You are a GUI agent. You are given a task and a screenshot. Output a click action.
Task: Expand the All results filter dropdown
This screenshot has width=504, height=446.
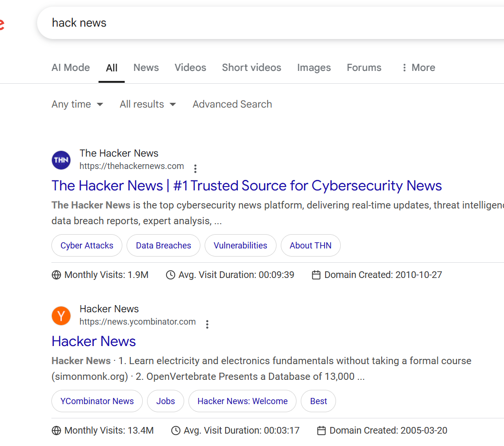tap(148, 104)
